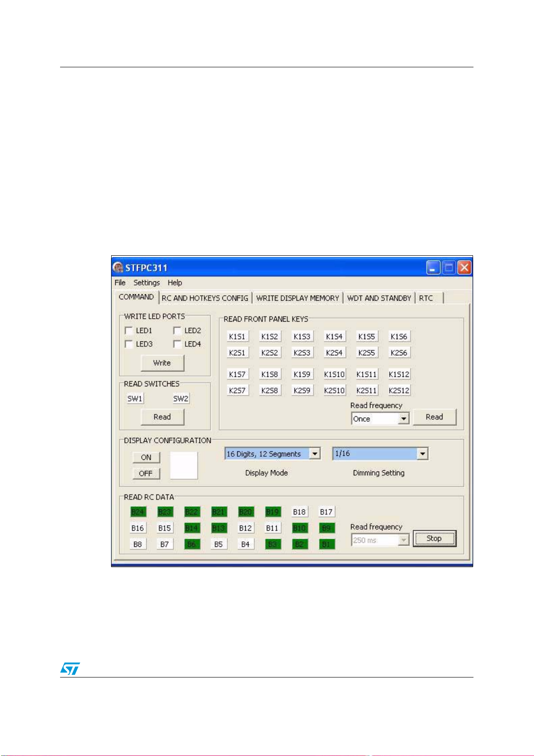
Task: Open the Help menu
Action: click(x=175, y=283)
